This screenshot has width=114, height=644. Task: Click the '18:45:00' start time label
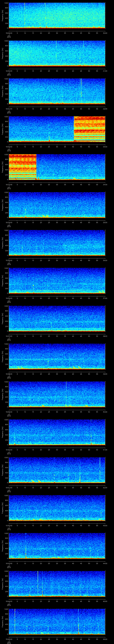coord(9,639)
